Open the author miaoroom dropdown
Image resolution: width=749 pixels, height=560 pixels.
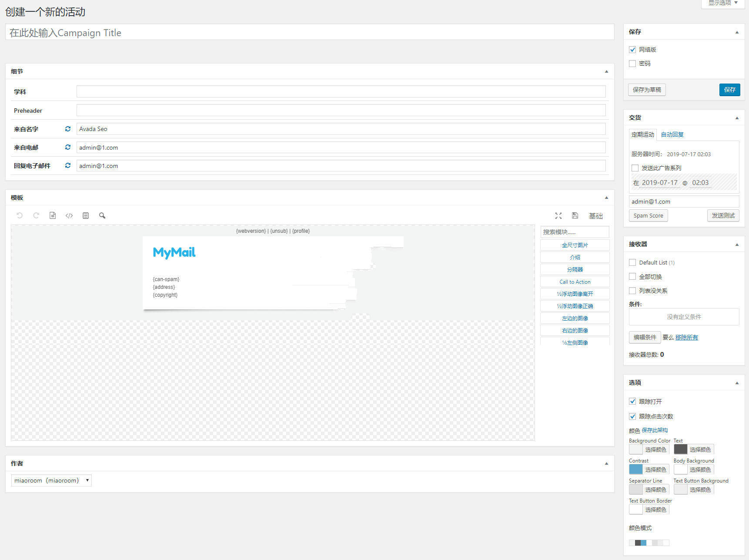point(51,480)
